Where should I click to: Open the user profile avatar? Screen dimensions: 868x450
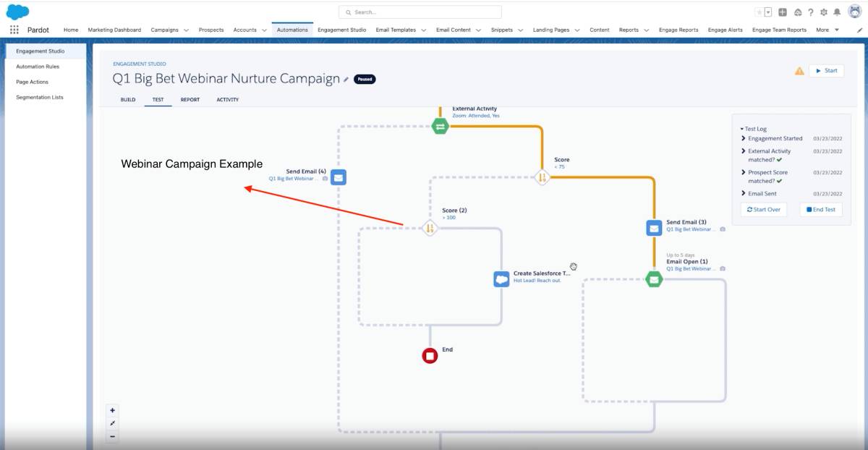click(854, 12)
